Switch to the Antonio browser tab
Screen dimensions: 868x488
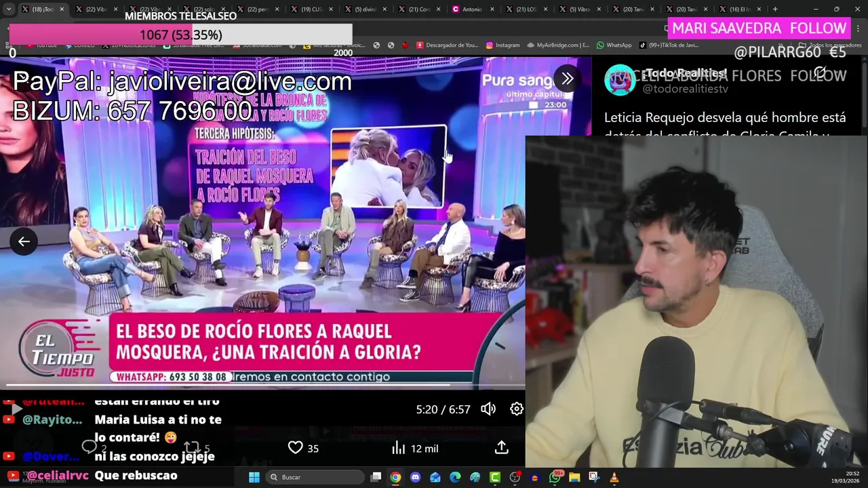[x=473, y=9]
